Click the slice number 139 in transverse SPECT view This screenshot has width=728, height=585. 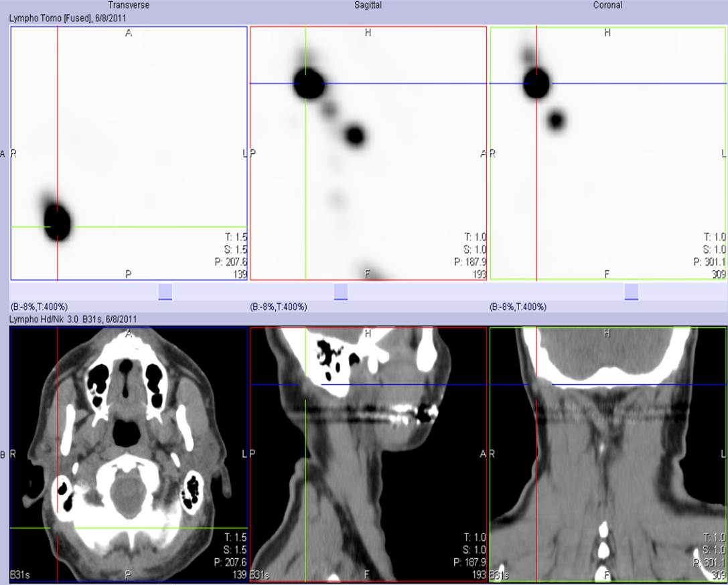240,274
